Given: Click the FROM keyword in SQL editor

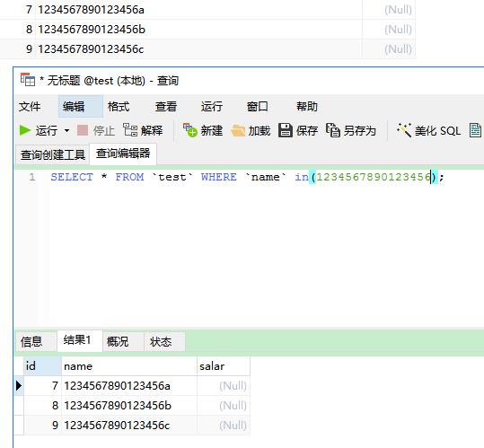Looking at the screenshot, I should coord(129,177).
